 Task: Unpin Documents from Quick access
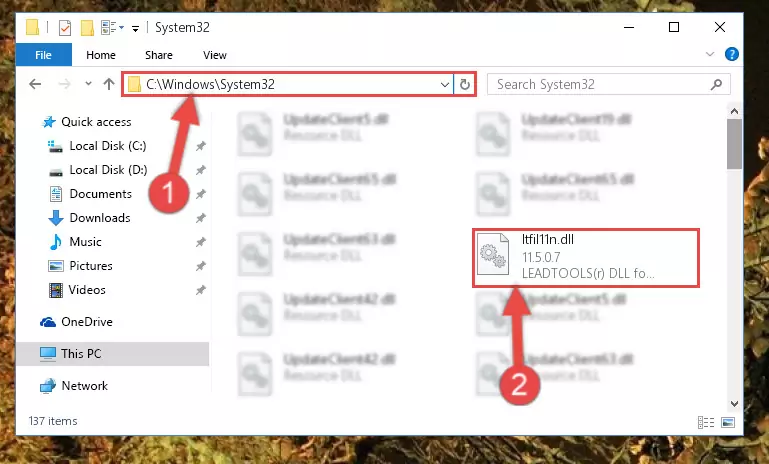click(x=201, y=194)
